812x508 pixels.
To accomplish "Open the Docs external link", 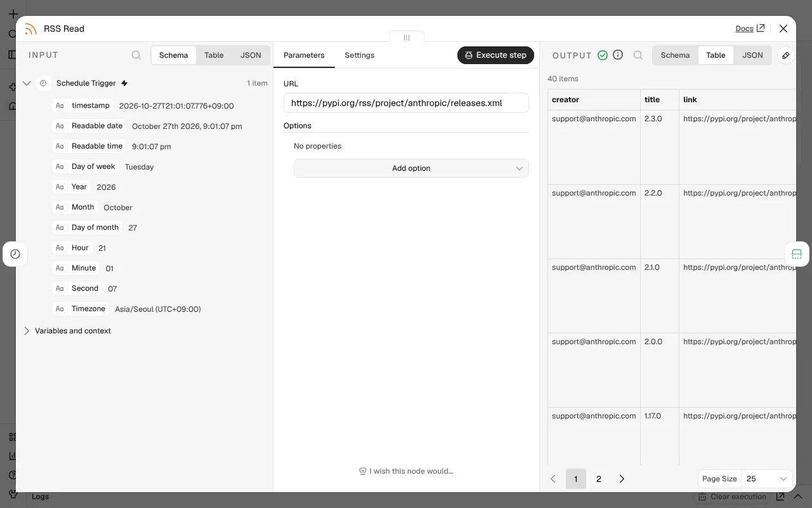I will point(750,29).
